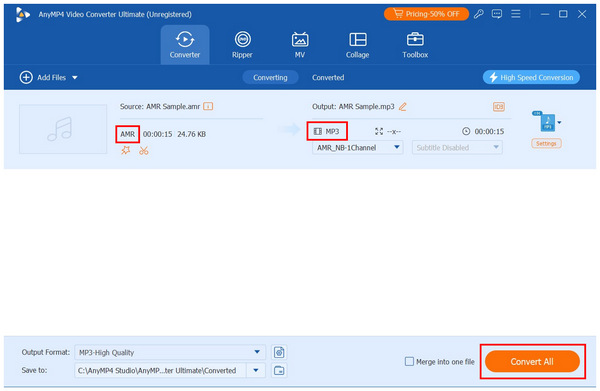Click the audio file music thumbnail
The image size is (600, 391).
coord(63,129)
